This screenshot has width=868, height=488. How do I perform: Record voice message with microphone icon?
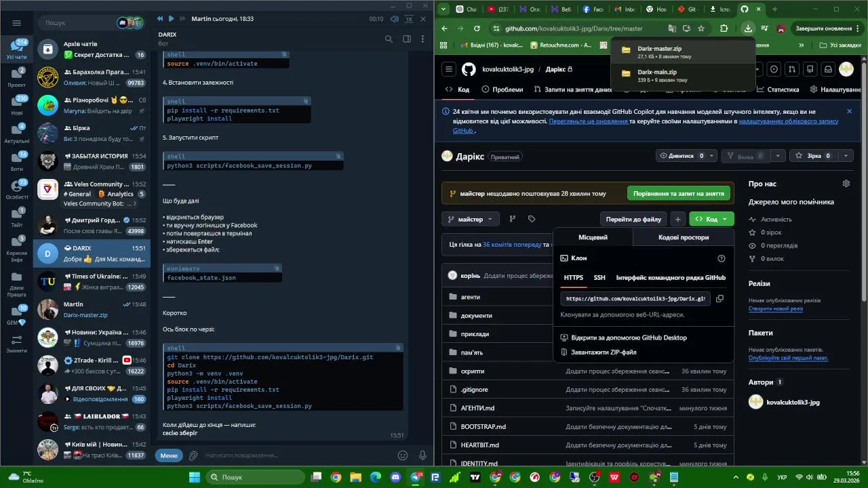[x=422, y=455]
